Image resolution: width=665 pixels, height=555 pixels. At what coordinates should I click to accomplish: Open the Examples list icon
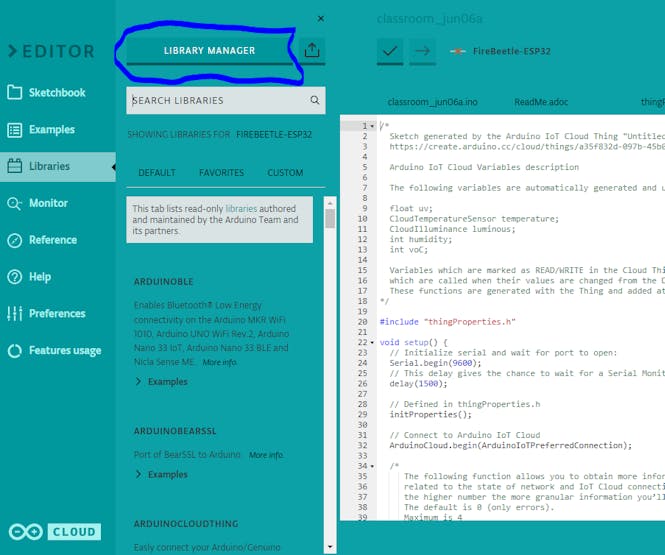point(15,130)
